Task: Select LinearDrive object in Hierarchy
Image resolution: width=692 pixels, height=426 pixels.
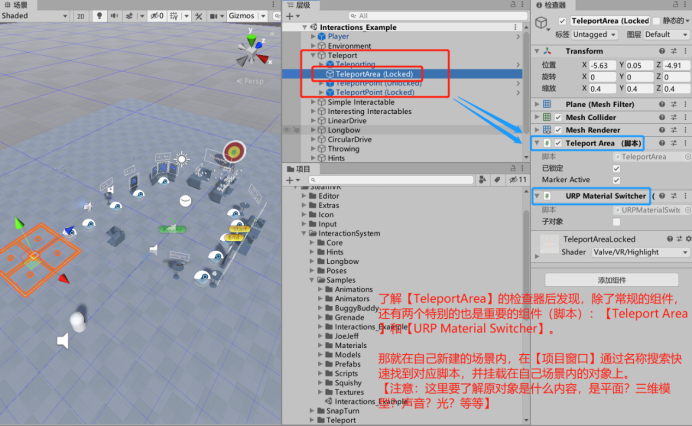Action: click(347, 121)
